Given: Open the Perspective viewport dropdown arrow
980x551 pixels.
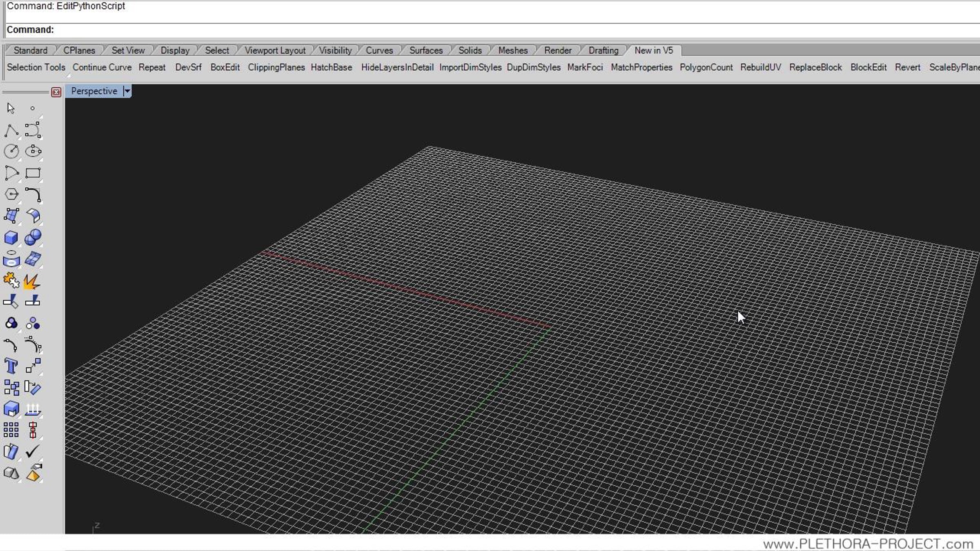Looking at the screenshot, I should (127, 91).
